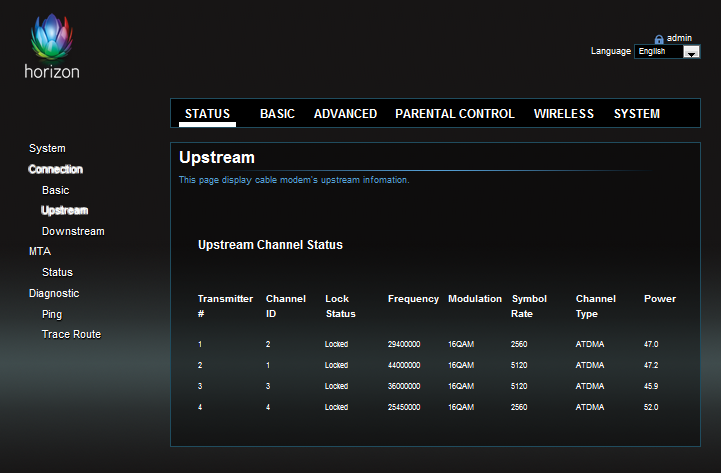This screenshot has width=721, height=473.
Task: Open System in the sidebar
Action: (47, 148)
